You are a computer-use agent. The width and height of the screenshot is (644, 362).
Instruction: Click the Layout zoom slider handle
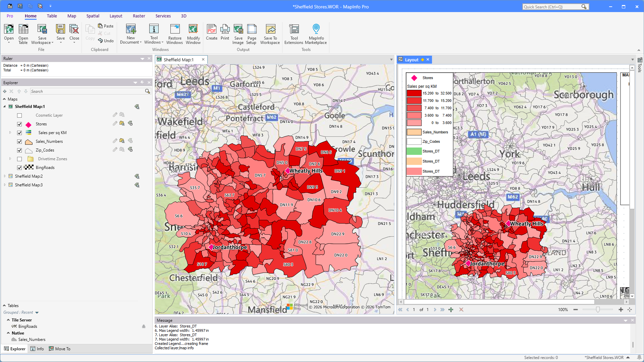click(x=598, y=310)
